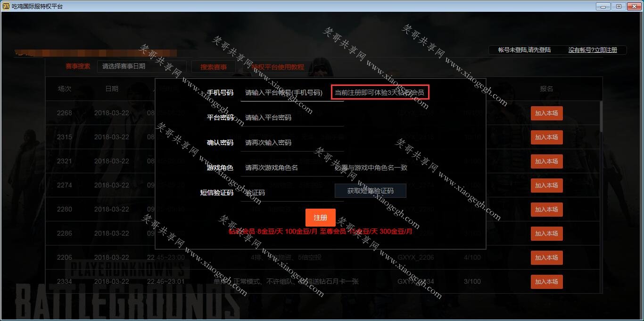
Task: Click the 报名 column header
Action: [x=547, y=89]
